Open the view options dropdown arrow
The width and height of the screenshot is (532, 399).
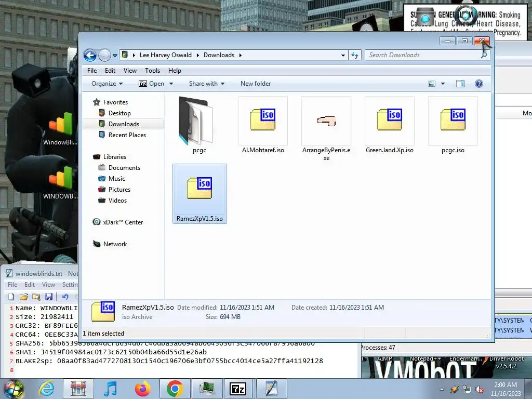(x=443, y=84)
